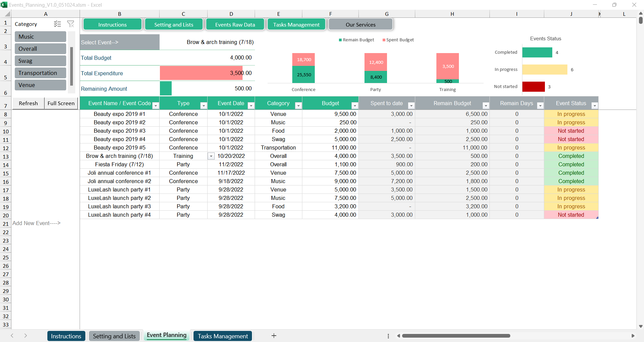Toggle the Venue category slicer item
Viewport: 644px width, 342px height.
click(40, 85)
